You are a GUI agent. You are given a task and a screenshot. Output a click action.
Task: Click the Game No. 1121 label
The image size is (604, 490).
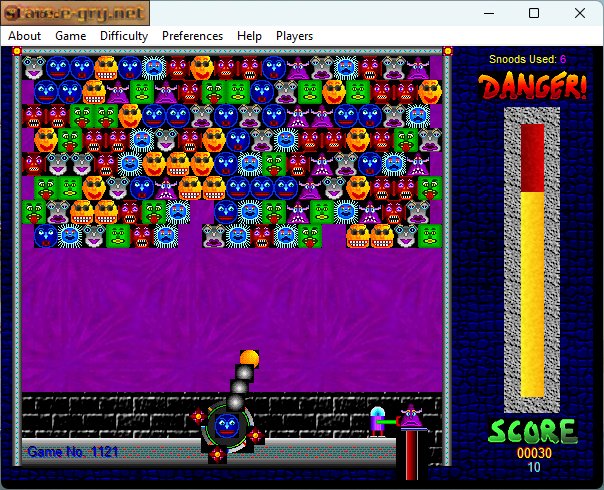pos(73,451)
